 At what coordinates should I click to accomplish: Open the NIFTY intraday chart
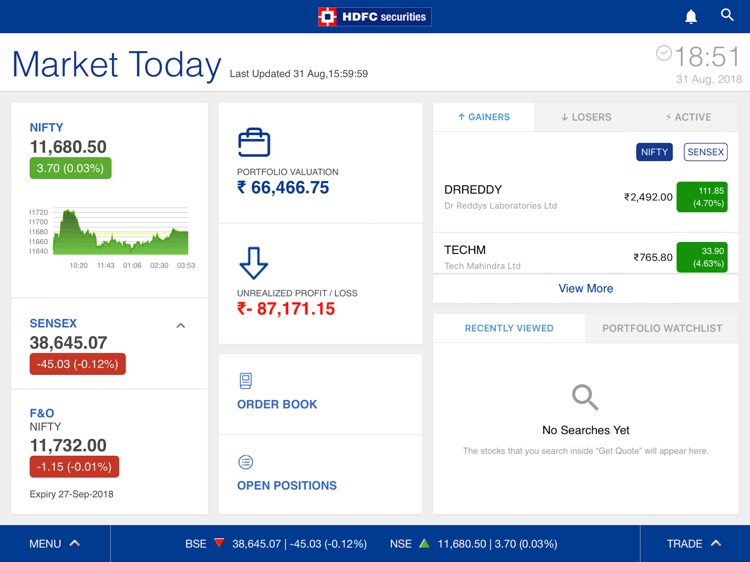point(112,238)
